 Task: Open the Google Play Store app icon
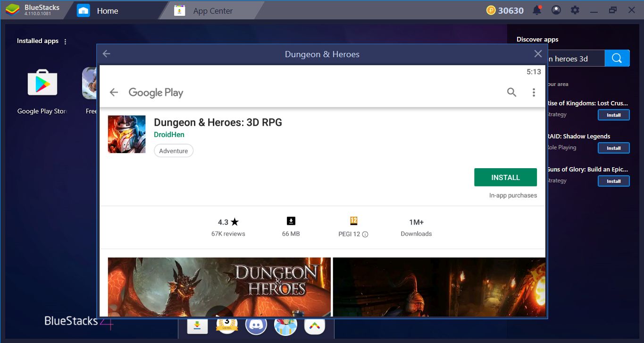42,84
